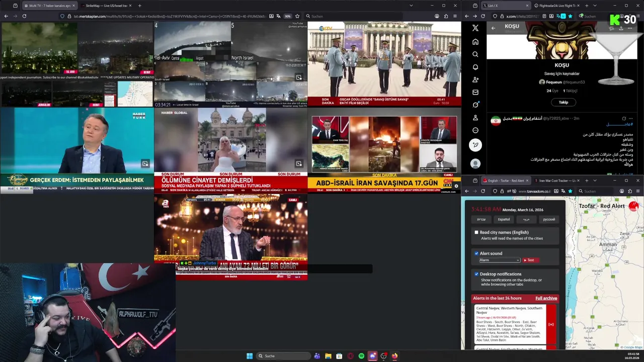This screenshot has width=644, height=362.
Task: Select the English - Tzofar Red Alert tab
Action: click(506, 180)
